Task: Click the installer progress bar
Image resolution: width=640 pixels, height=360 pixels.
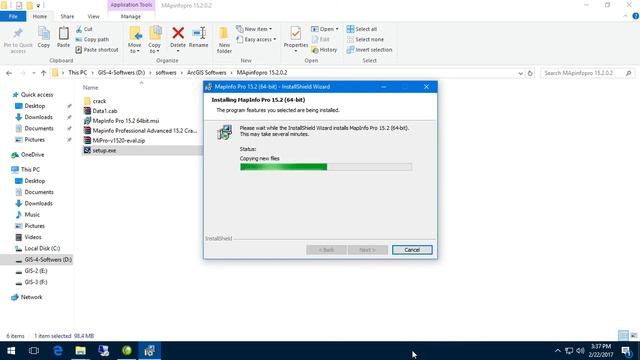Action: (326, 167)
